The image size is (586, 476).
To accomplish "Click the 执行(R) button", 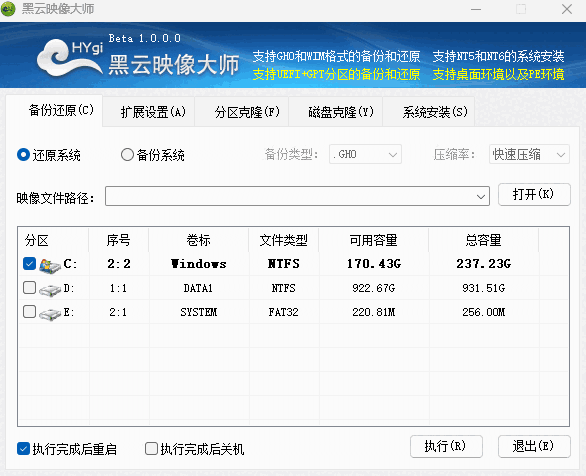I will click(446, 446).
